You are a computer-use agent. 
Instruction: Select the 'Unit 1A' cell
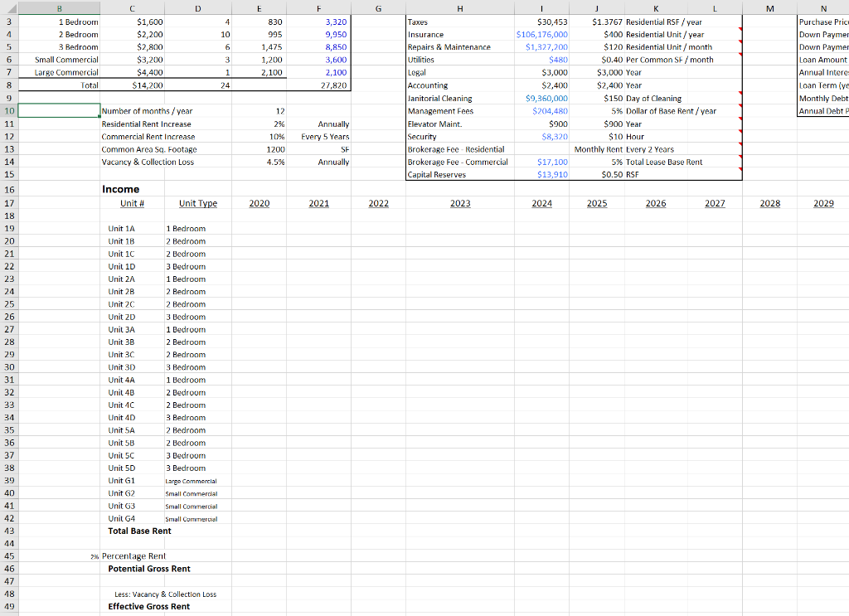coord(133,229)
